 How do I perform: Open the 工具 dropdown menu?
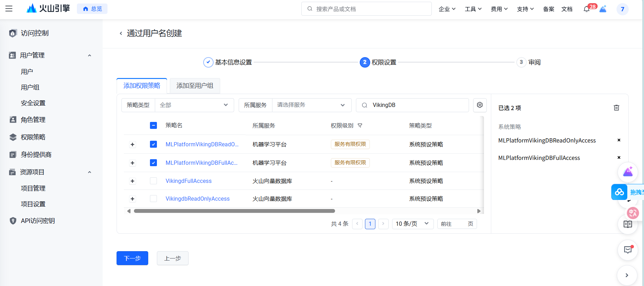point(473,9)
